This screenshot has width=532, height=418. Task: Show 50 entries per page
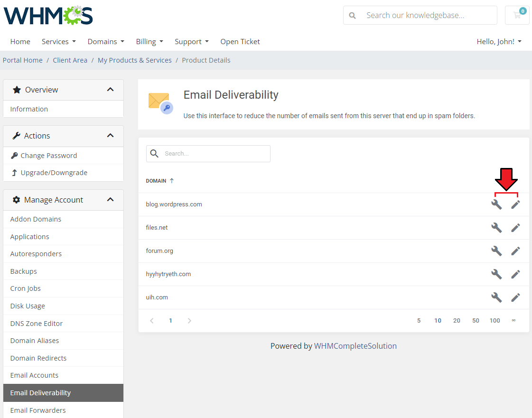click(476, 321)
